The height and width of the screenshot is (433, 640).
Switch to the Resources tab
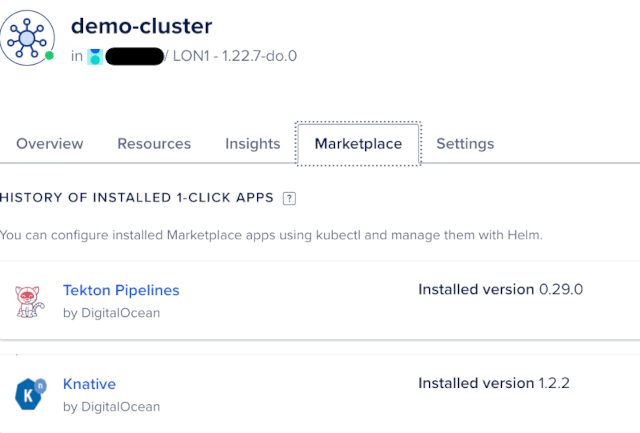[154, 144]
